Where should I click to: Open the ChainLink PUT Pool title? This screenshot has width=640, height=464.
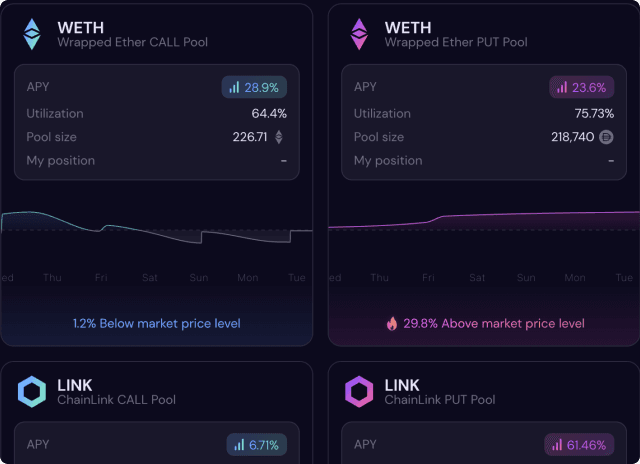(x=440, y=399)
